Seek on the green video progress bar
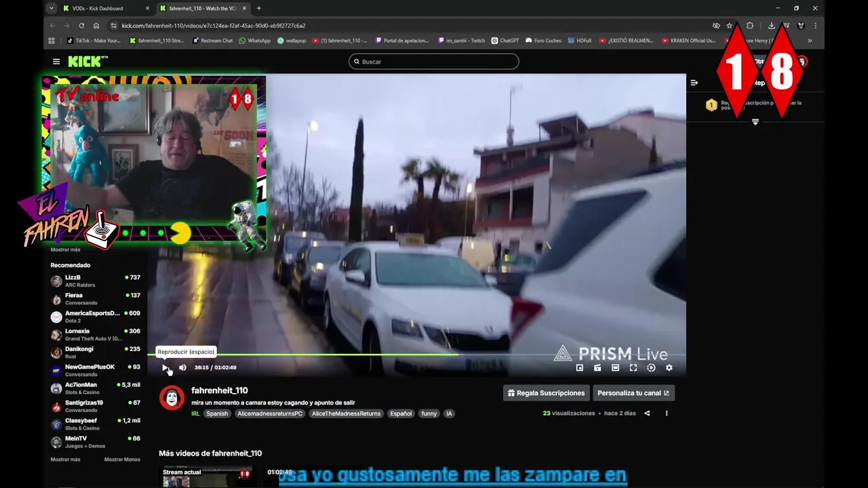The image size is (868, 488). tap(416, 354)
